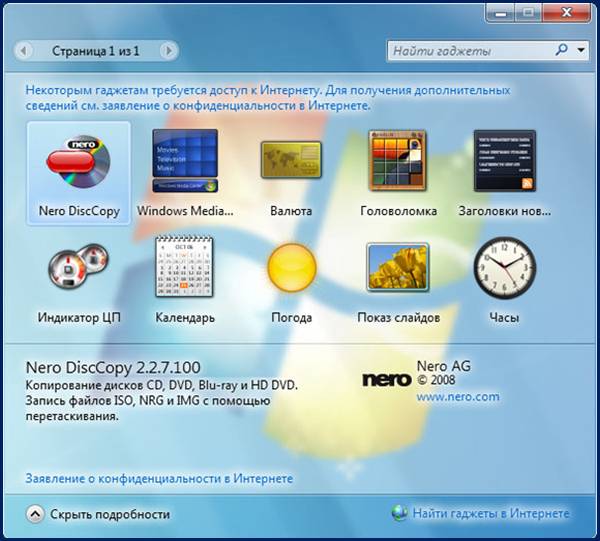Choose the Календарь gadget icon
Screen dimensions: 600x541
(x=184, y=267)
